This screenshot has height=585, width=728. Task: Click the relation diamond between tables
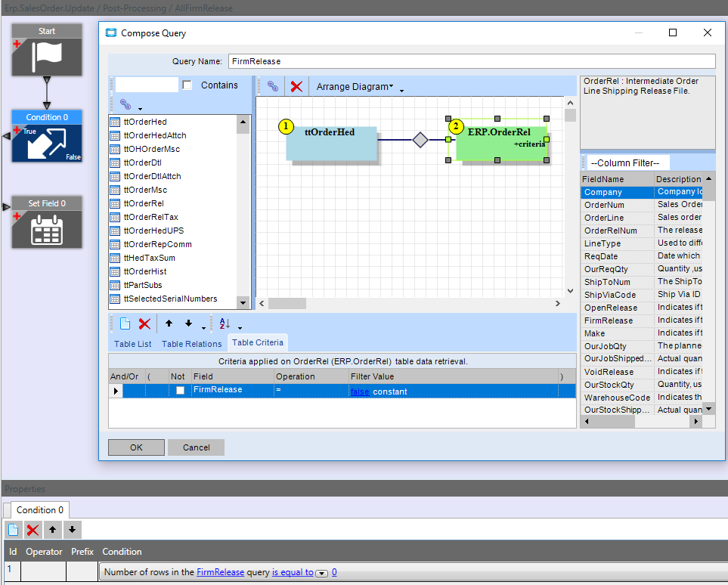[x=420, y=140]
